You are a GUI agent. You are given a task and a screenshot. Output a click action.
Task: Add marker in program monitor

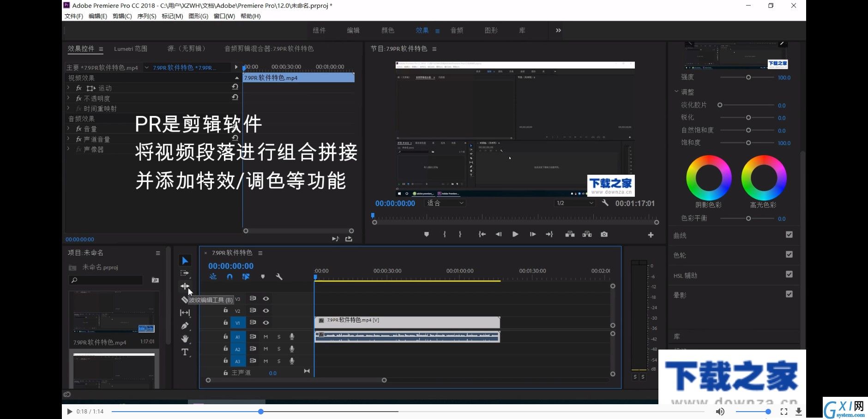[427, 235]
